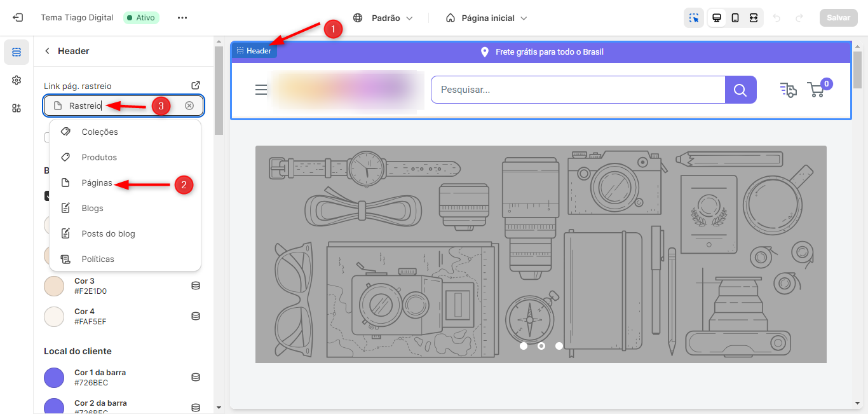Viewport: 868px width, 414px height.
Task: Select the Header section tag in preview
Action: point(254,51)
